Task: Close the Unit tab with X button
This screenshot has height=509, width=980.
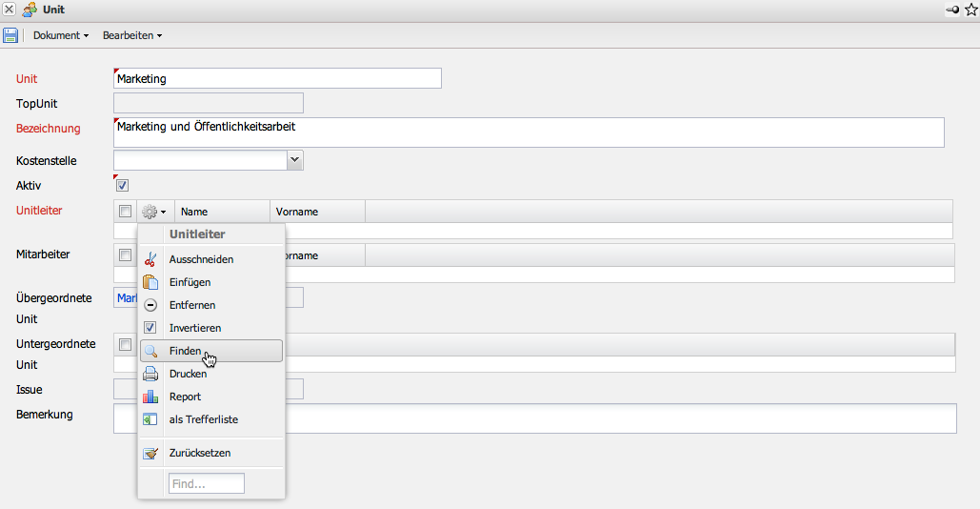Action: click(10, 10)
